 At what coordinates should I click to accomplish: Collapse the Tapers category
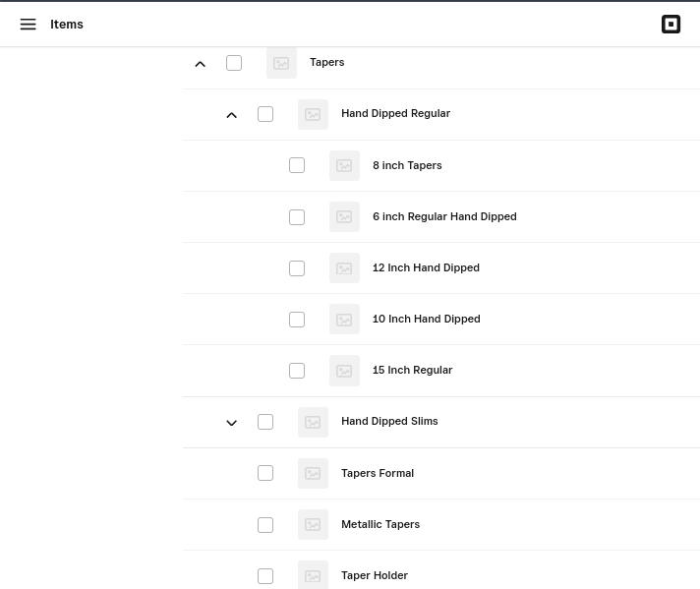[x=201, y=64]
